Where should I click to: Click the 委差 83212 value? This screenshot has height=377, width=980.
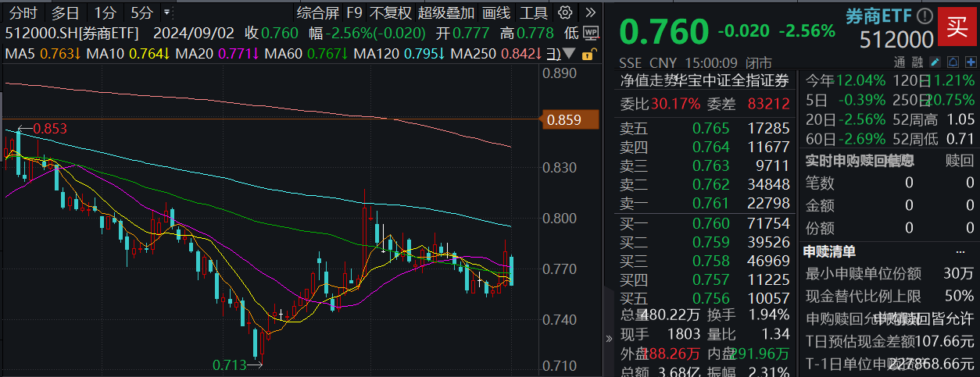(769, 103)
